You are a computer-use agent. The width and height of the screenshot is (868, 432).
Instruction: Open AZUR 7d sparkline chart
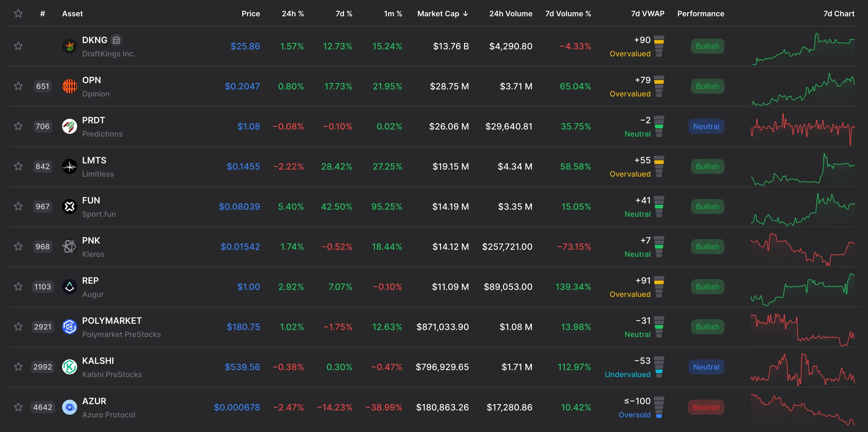[803, 409]
